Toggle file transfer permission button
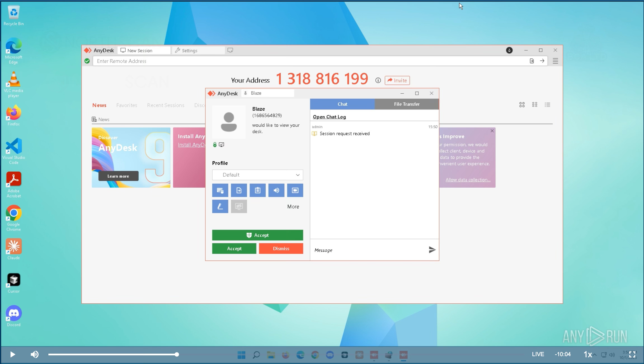This screenshot has width=644, height=364. click(x=239, y=190)
